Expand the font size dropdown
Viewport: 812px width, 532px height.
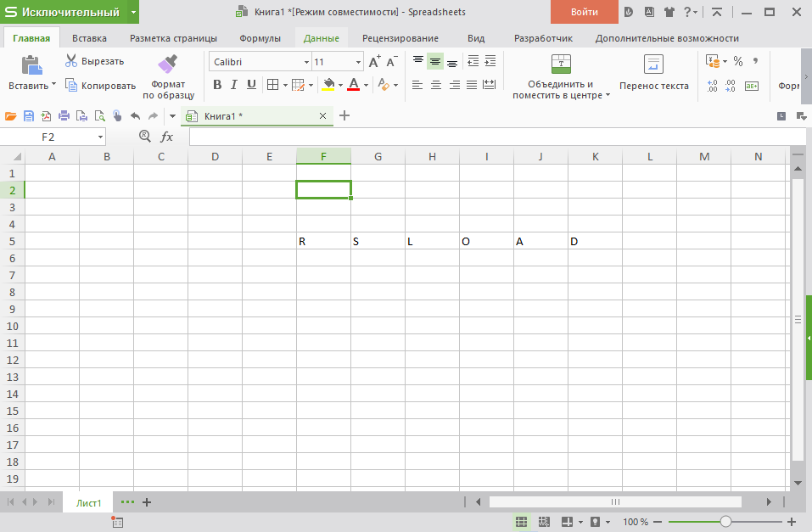coord(358,62)
